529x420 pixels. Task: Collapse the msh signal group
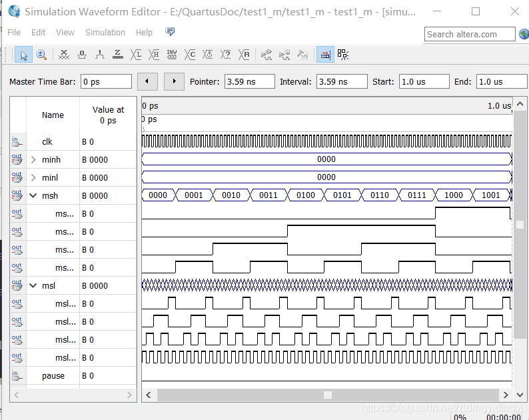pyautogui.click(x=33, y=195)
